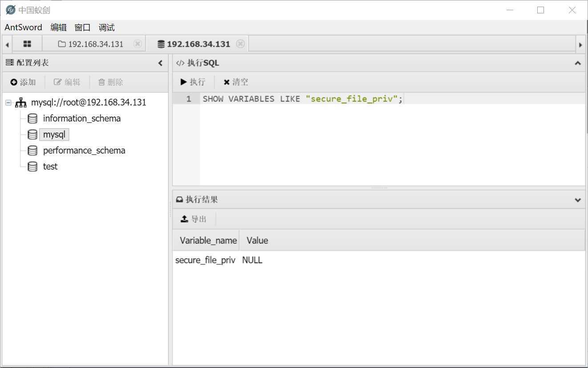Click line number 1 in editor gutter
Image resolution: width=588 pixels, height=368 pixels.
[189, 99]
